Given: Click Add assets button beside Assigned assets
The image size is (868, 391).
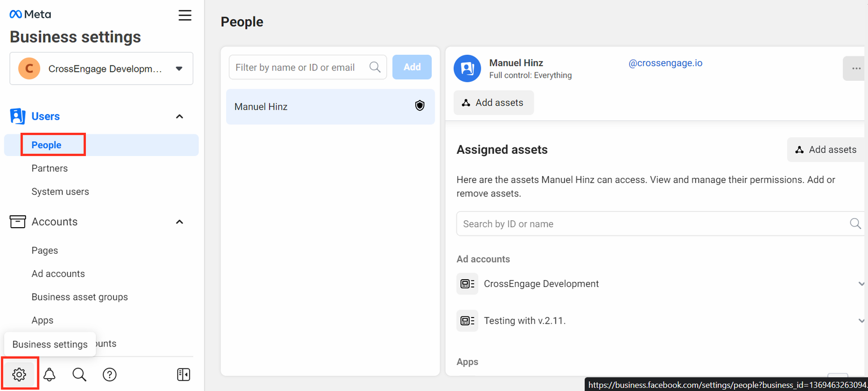Looking at the screenshot, I should coord(827,150).
